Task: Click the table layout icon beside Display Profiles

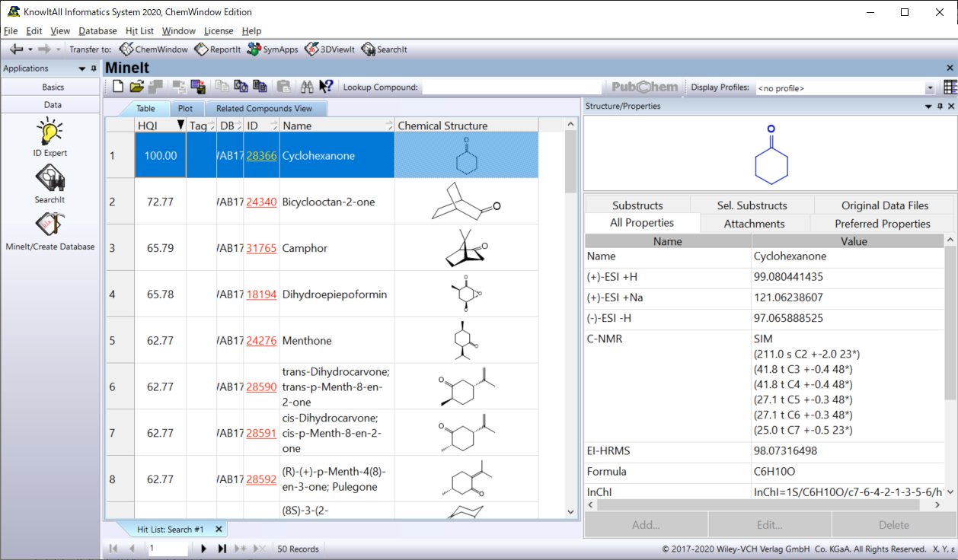Action: click(950, 87)
